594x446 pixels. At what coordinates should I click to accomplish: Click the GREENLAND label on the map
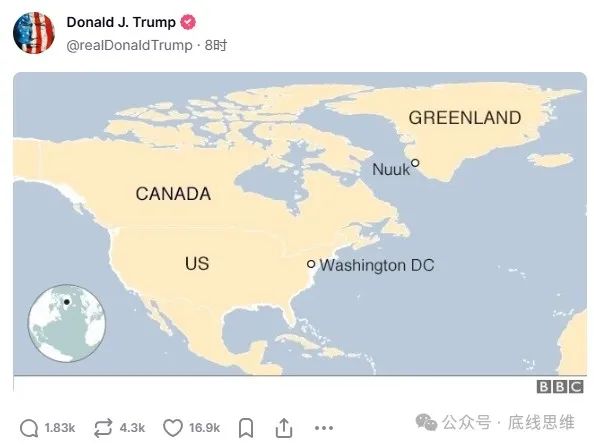465,118
